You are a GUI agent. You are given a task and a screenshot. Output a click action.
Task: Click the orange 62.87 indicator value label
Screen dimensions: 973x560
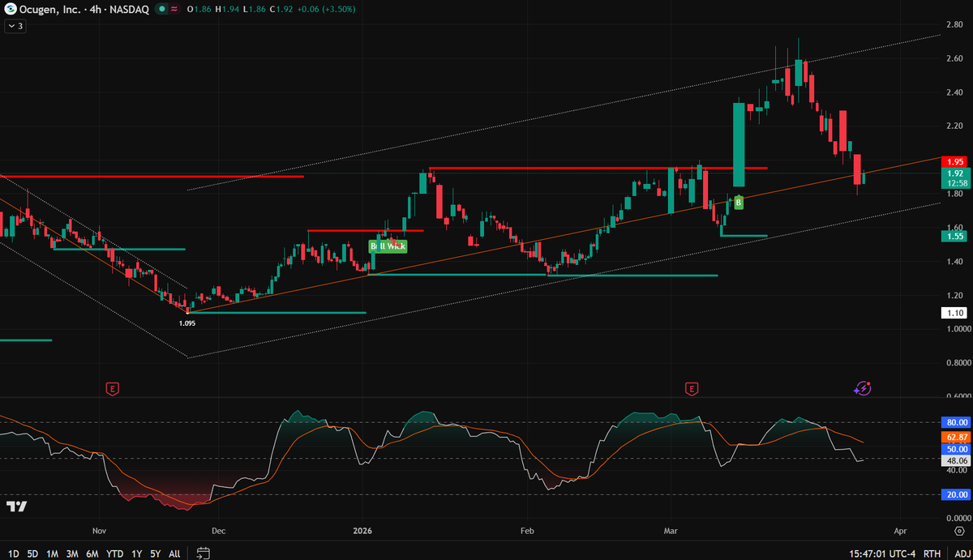click(x=958, y=436)
